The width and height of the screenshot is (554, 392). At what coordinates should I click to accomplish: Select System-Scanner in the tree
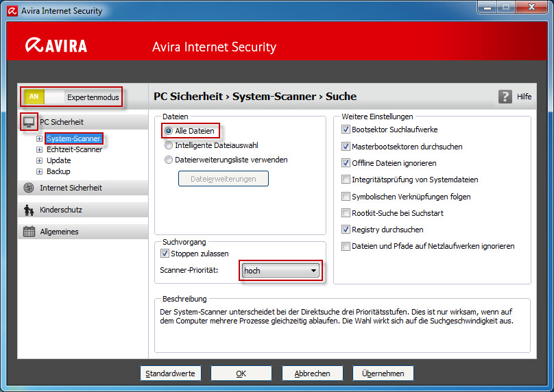[x=74, y=139]
